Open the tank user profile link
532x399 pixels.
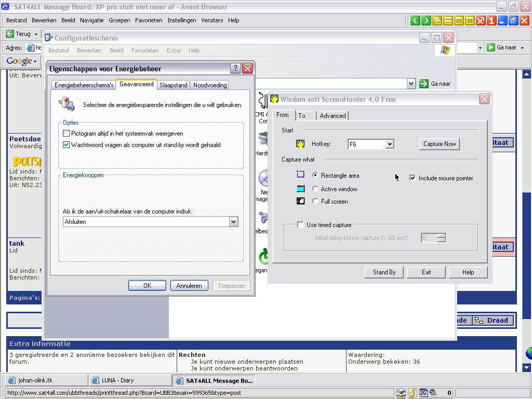[17, 243]
